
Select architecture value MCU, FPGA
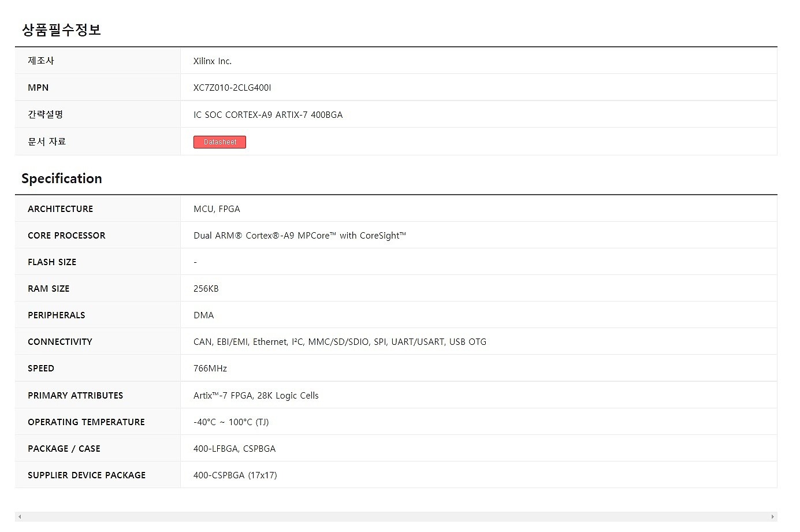(217, 209)
